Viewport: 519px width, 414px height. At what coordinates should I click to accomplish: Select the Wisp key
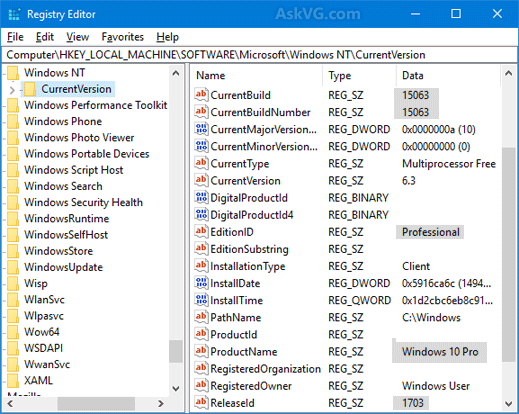point(36,283)
